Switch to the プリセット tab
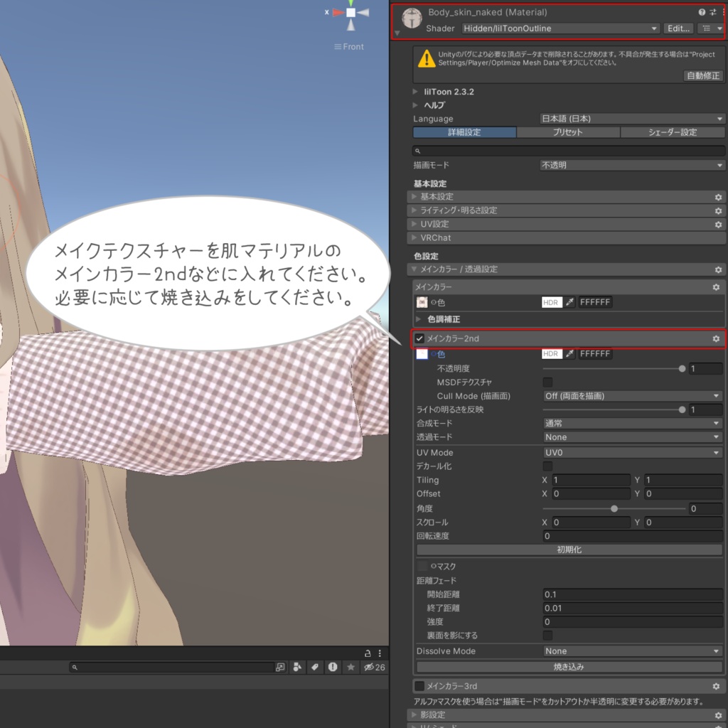The height and width of the screenshot is (728, 728). pos(568,132)
